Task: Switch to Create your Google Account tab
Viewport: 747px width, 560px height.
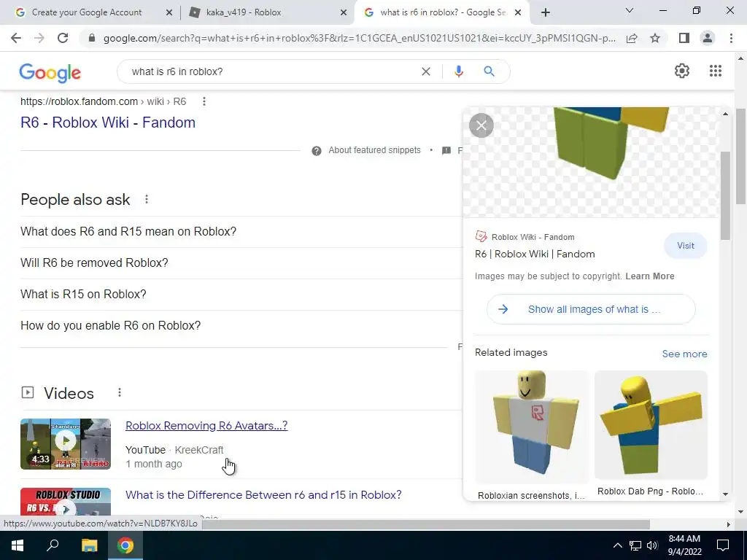Action: point(86,12)
